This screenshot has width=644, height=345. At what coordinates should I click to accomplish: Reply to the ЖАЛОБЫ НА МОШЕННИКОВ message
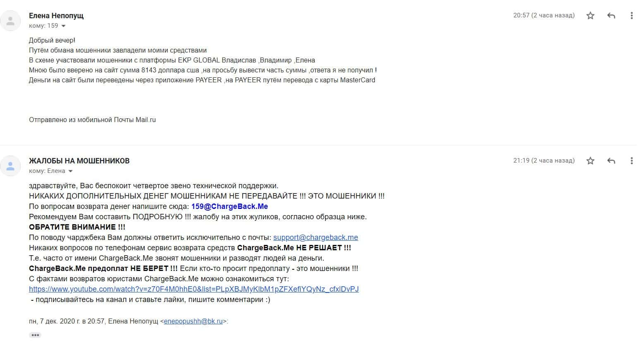tap(611, 161)
